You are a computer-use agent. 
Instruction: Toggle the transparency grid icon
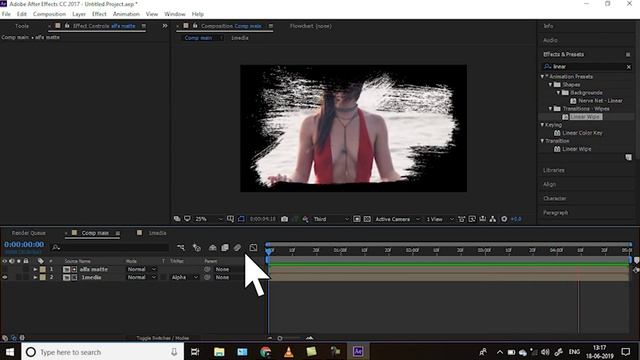[x=367, y=219]
